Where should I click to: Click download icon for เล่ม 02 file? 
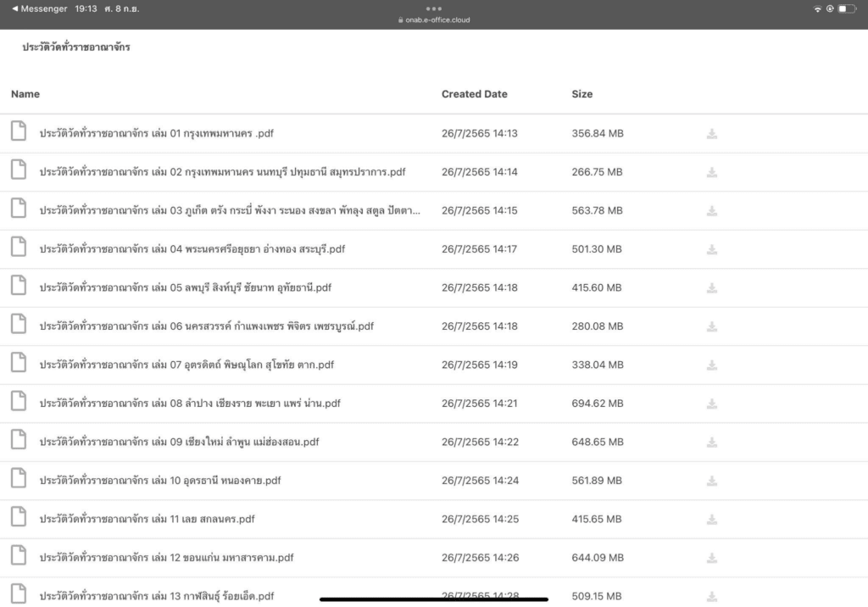click(x=712, y=172)
